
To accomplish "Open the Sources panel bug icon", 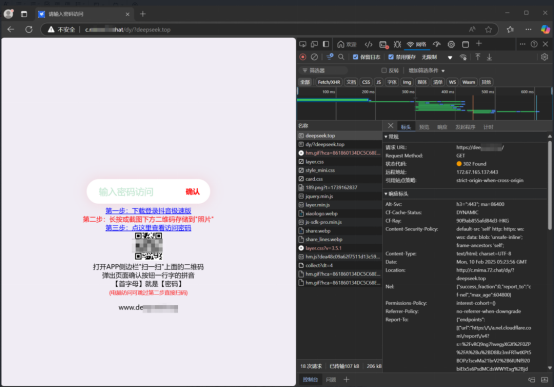I will pos(397,44).
